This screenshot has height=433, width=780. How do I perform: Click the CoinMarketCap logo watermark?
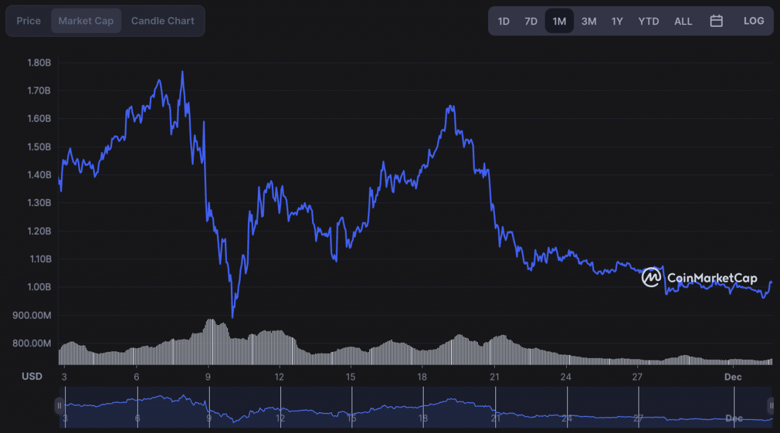pyautogui.click(x=700, y=277)
